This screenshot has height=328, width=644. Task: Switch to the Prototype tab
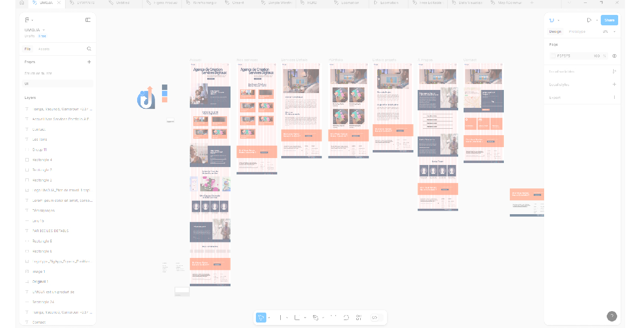tap(577, 32)
